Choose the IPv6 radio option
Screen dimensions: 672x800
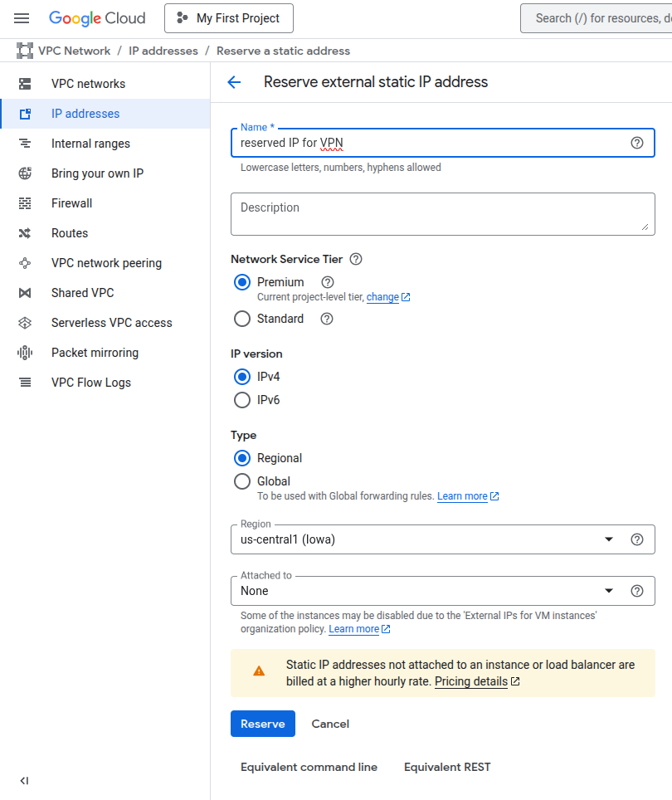[x=242, y=400]
